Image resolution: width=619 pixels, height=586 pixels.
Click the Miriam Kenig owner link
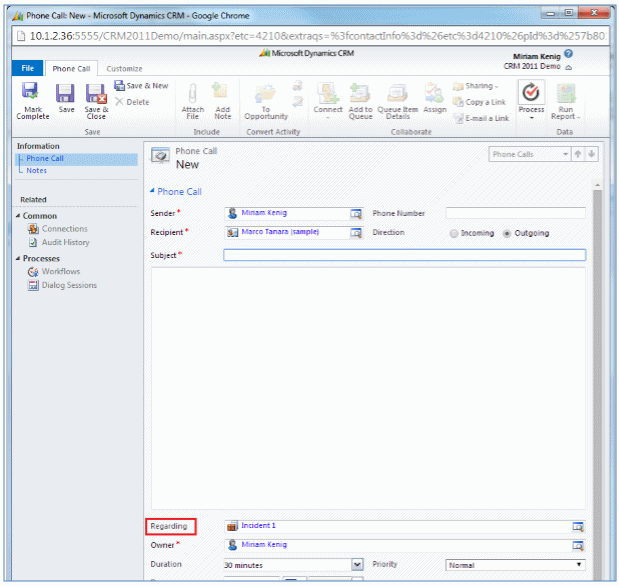click(x=264, y=545)
